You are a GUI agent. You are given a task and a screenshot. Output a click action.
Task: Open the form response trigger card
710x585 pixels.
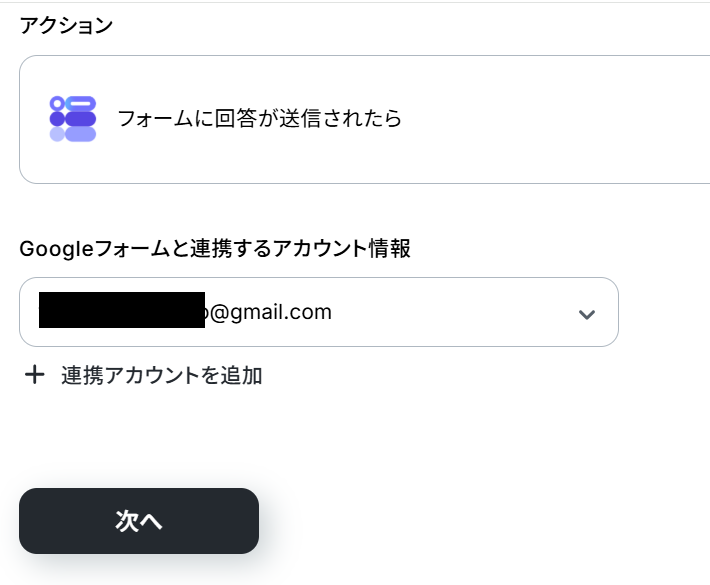365,120
